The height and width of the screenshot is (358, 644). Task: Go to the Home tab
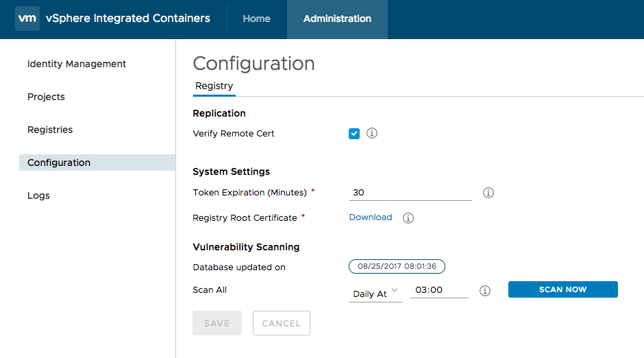tap(256, 19)
